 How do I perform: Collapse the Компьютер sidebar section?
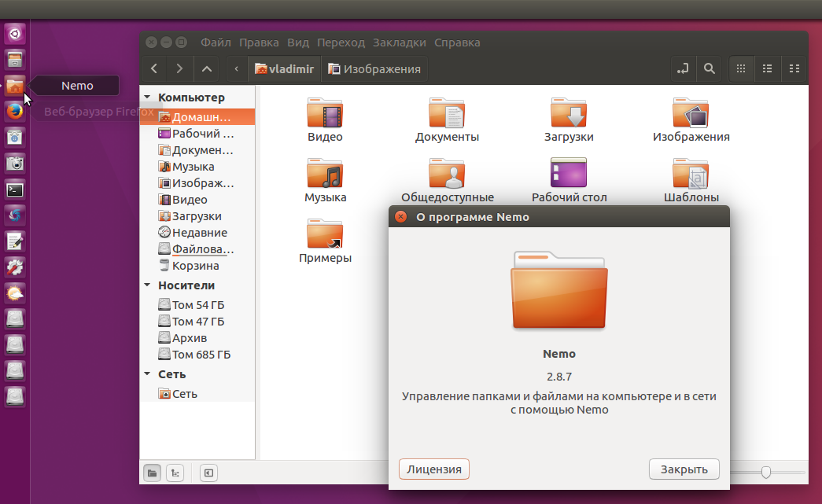147,97
